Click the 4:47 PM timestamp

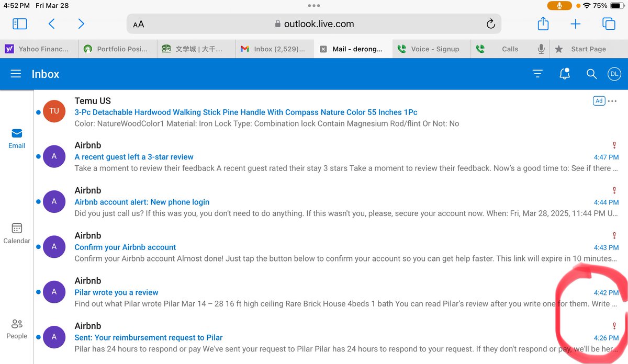[x=606, y=157]
